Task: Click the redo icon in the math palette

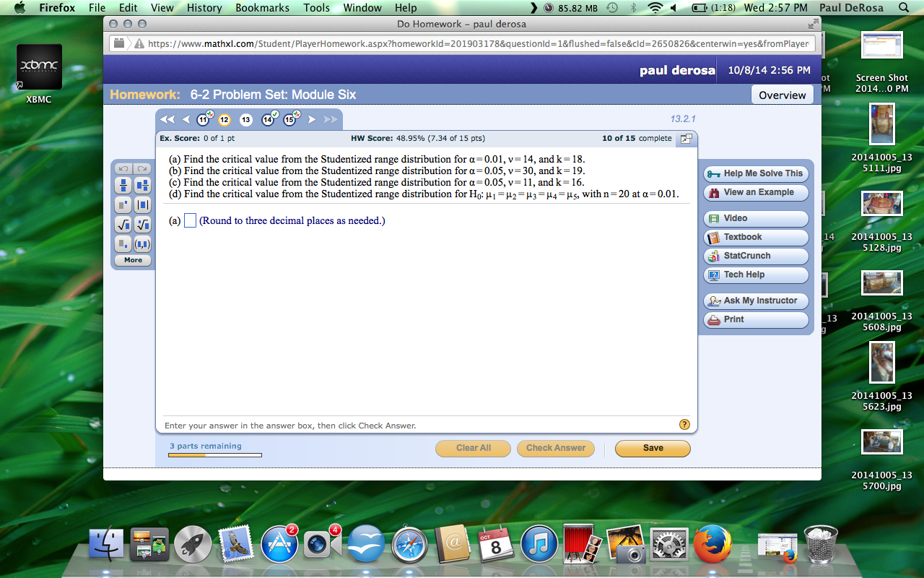Action: (x=142, y=168)
